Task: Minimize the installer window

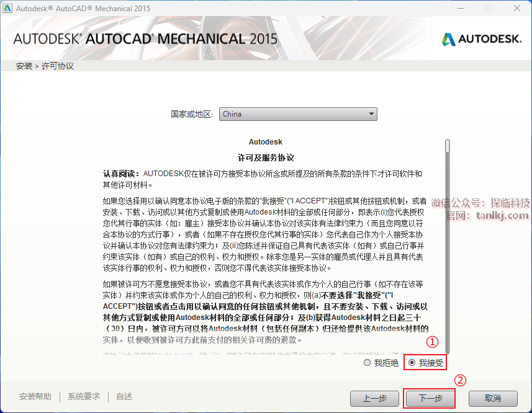Action: (460, 9)
